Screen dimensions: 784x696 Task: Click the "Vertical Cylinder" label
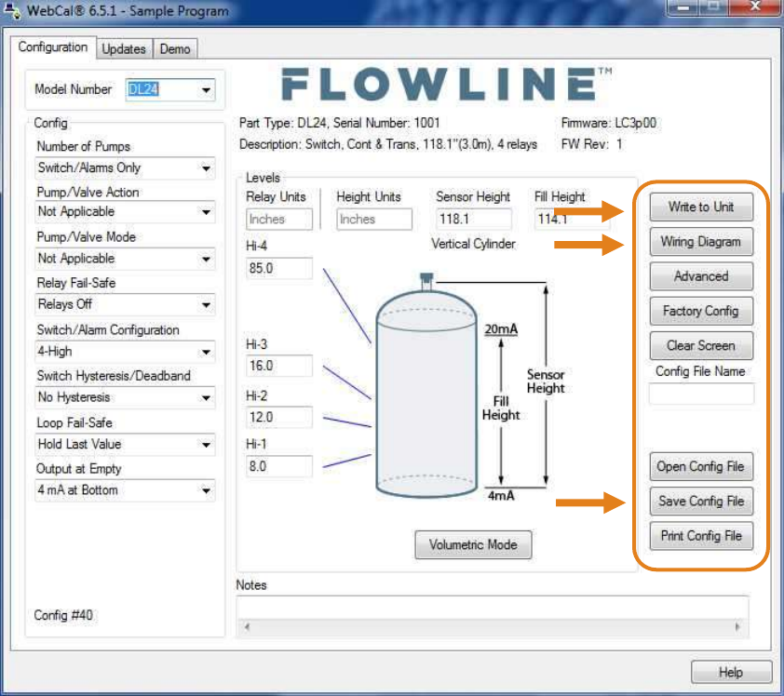pyautogui.click(x=473, y=244)
